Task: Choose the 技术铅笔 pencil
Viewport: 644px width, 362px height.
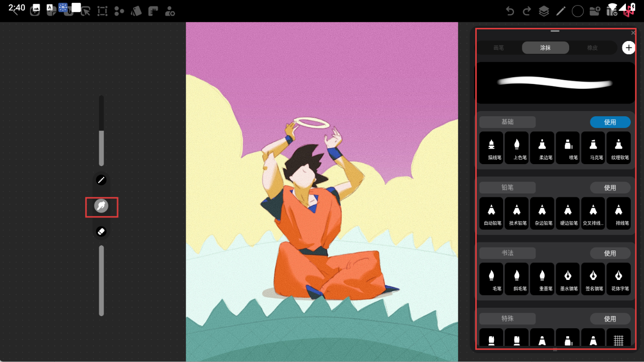Action: (x=517, y=213)
